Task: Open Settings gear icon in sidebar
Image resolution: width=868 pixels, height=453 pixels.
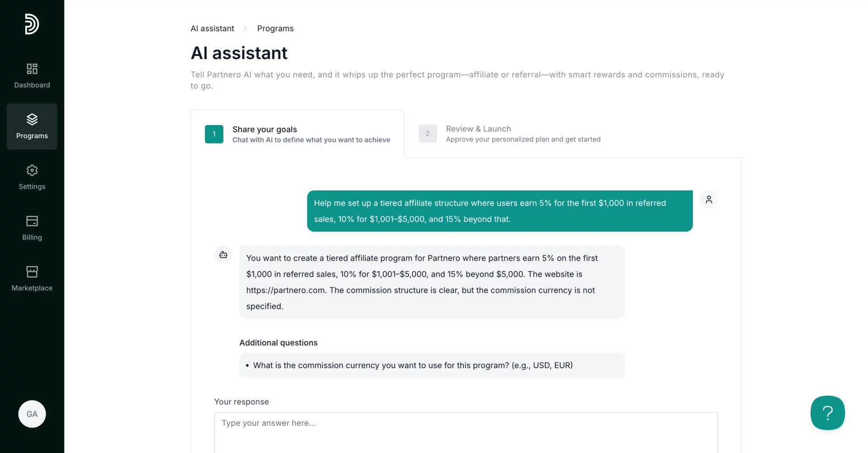Action: tap(32, 170)
